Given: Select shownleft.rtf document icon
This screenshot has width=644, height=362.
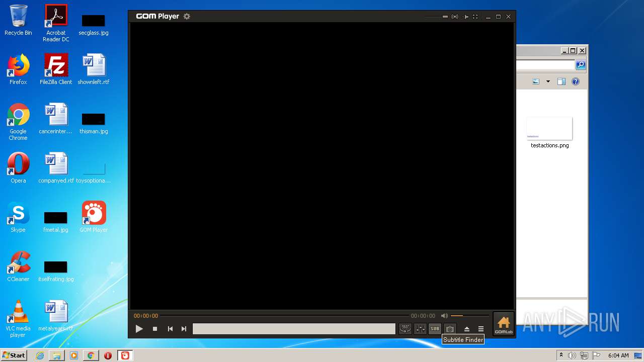Looking at the screenshot, I should [94, 70].
